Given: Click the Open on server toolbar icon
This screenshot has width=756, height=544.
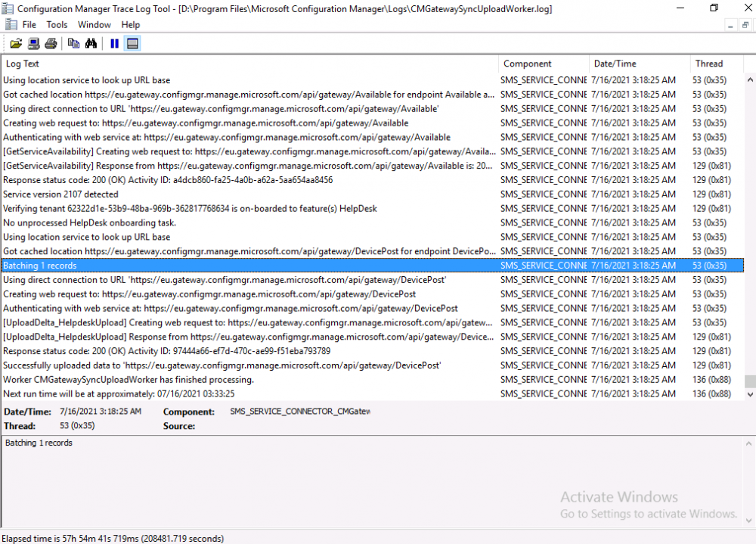Looking at the screenshot, I should (x=33, y=43).
